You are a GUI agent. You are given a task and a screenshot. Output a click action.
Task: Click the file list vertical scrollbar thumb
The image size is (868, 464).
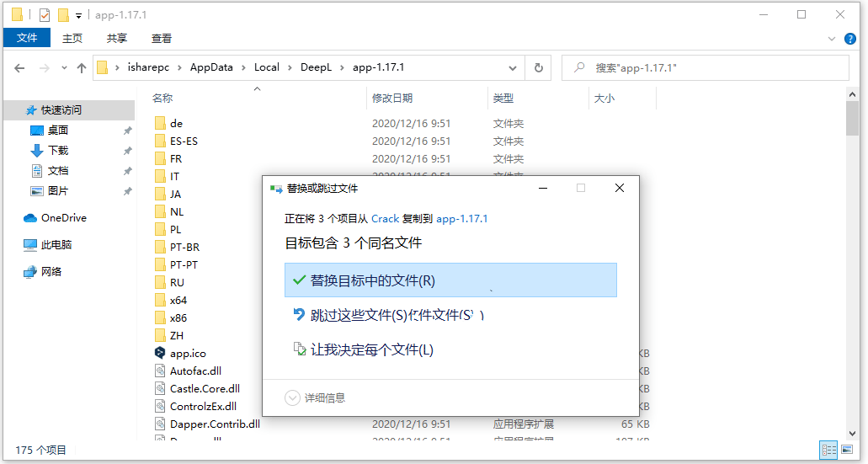853,119
